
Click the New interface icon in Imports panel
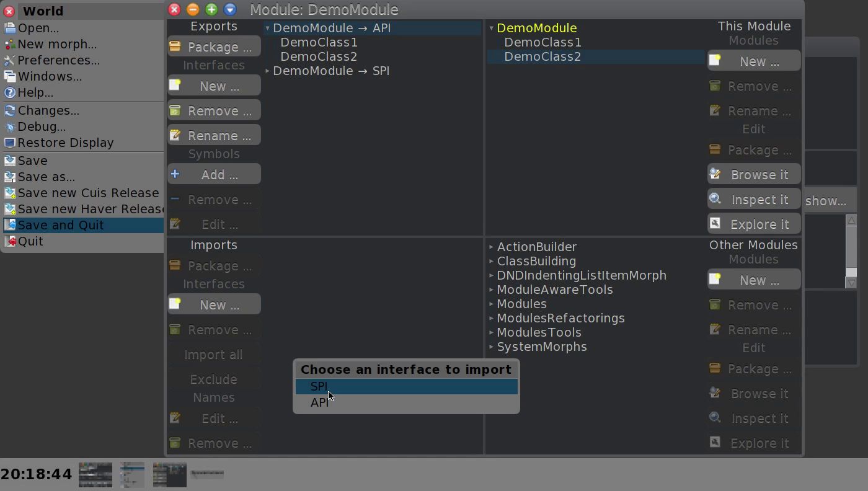[x=175, y=304]
